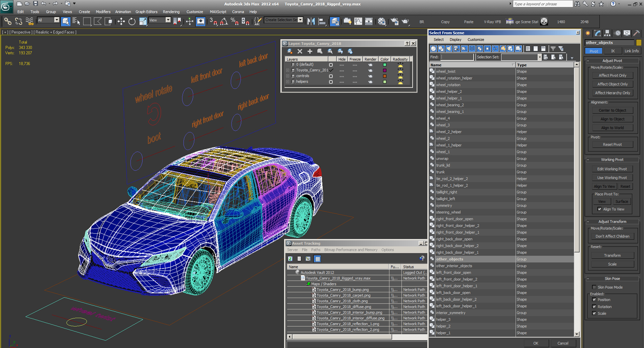Toggle Display Cameras filter in Select From Scene
644x348 pixels.
point(457,49)
